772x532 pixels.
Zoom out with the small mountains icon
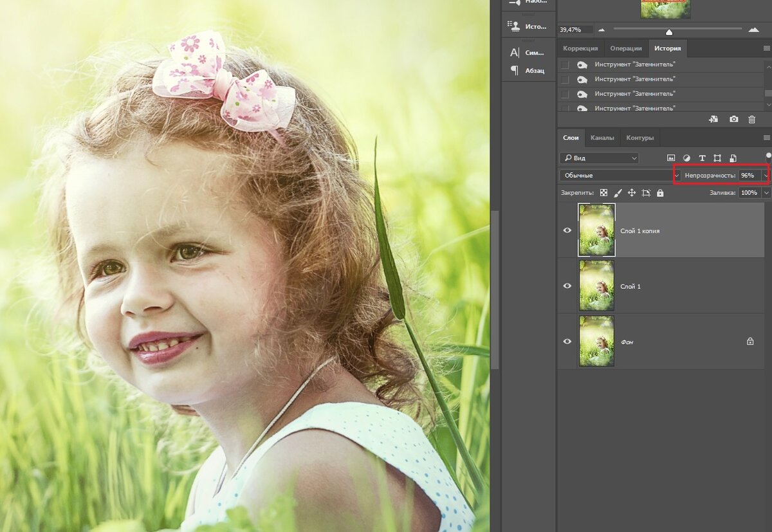click(602, 30)
